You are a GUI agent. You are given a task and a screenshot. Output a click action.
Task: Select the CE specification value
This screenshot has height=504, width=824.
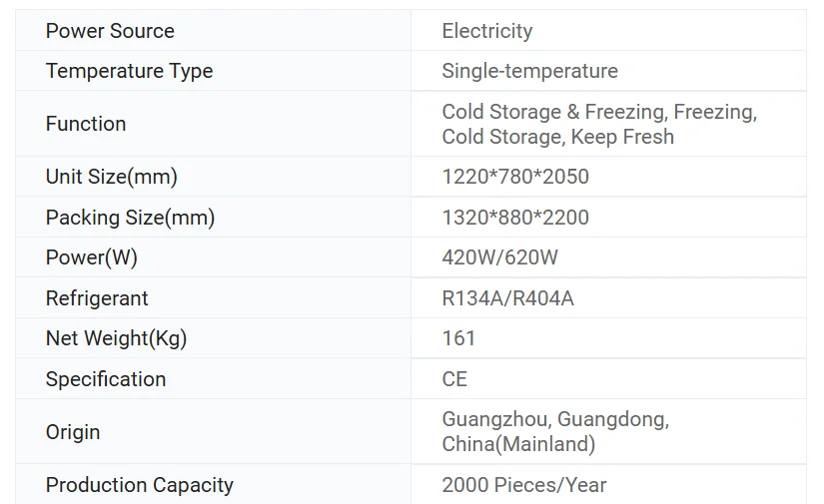454,379
